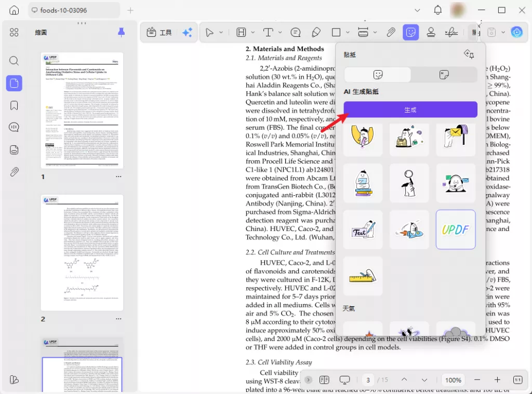This screenshot has width=532, height=394.
Task: Select the sticky note comment tool
Action: pos(296,32)
